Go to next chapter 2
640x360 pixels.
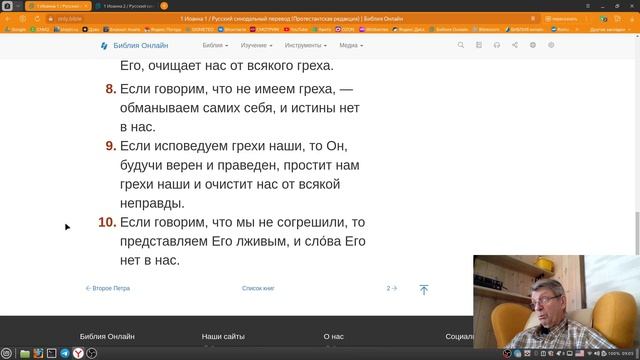coord(392,288)
